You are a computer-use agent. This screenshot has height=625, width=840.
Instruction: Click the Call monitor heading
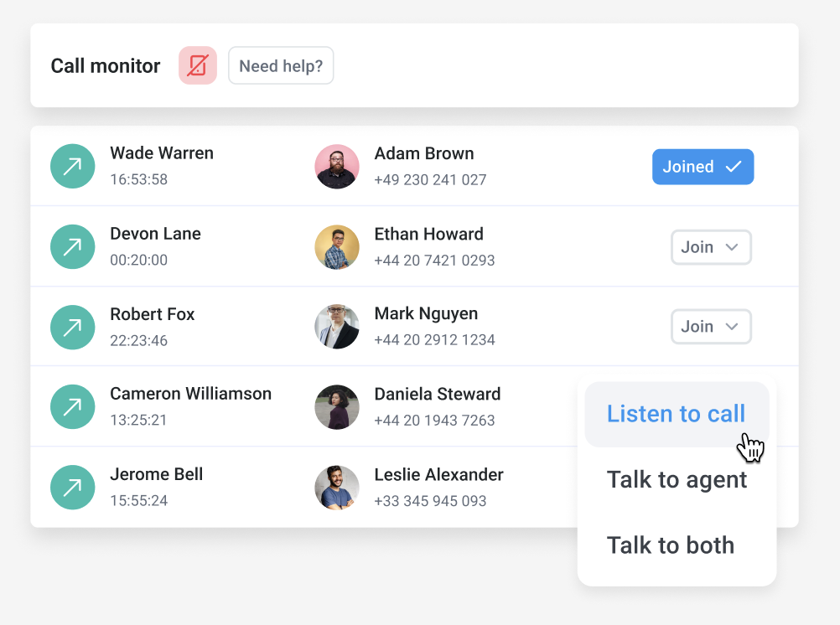tap(106, 66)
